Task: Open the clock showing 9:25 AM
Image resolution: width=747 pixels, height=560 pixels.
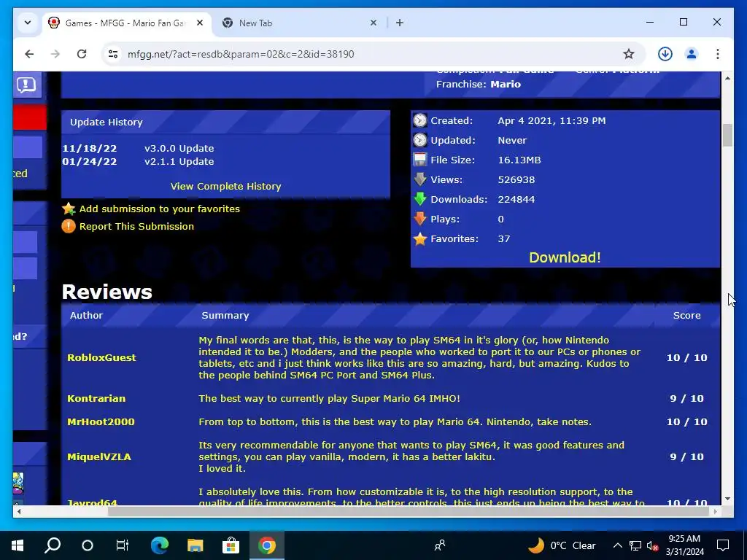Action: (684, 545)
